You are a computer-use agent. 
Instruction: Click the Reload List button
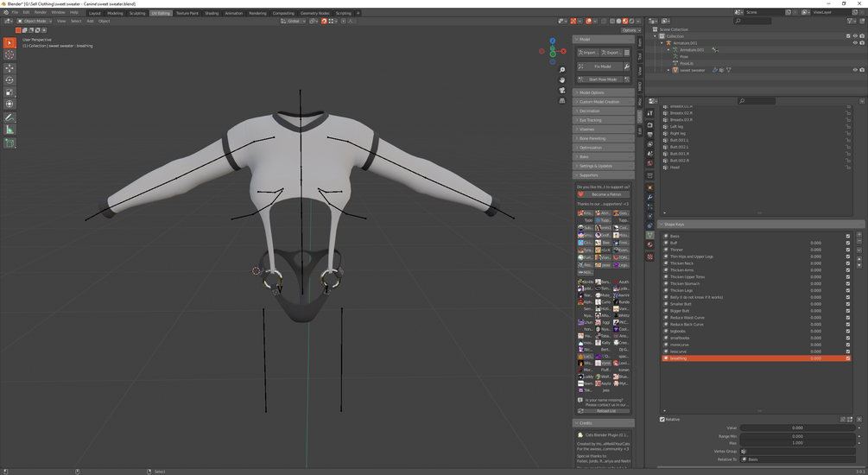pos(604,411)
